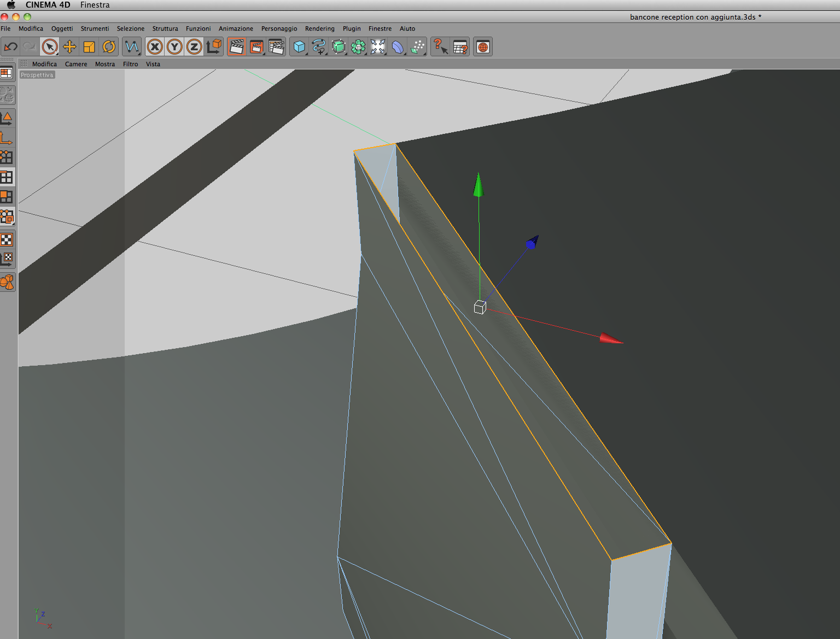Viewport: 840px width, 639px height.
Task: Open the File menu
Action: click(x=5, y=28)
